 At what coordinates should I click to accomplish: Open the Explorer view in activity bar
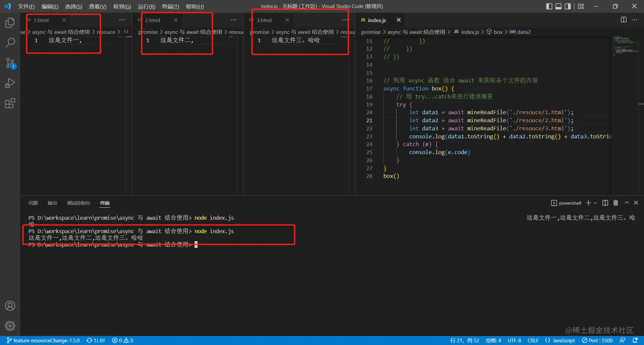[10, 23]
